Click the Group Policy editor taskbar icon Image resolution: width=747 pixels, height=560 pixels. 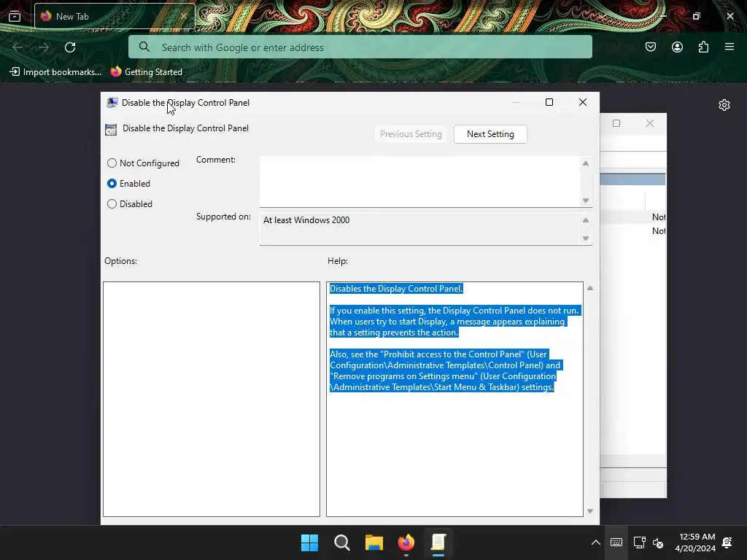click(438, 542)
